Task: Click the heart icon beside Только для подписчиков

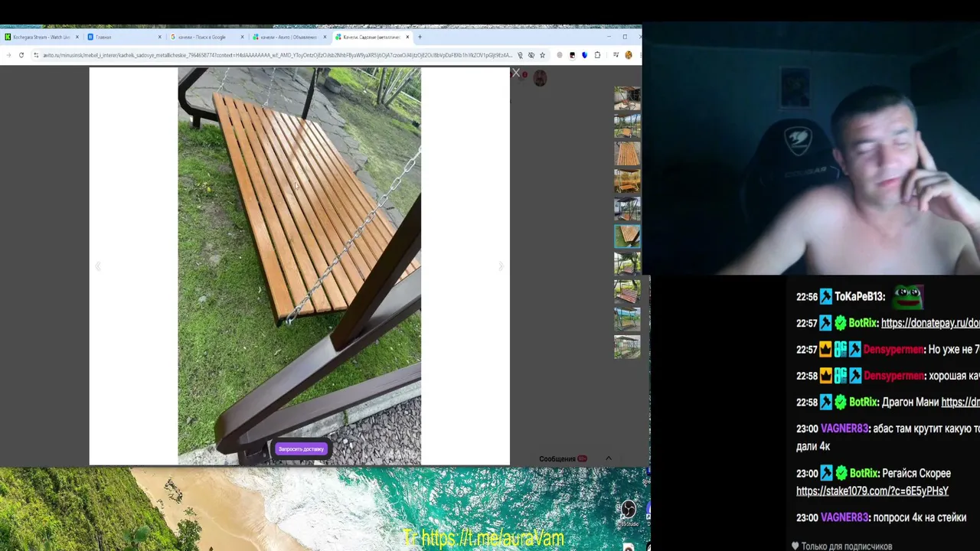Action: point(795,546)
